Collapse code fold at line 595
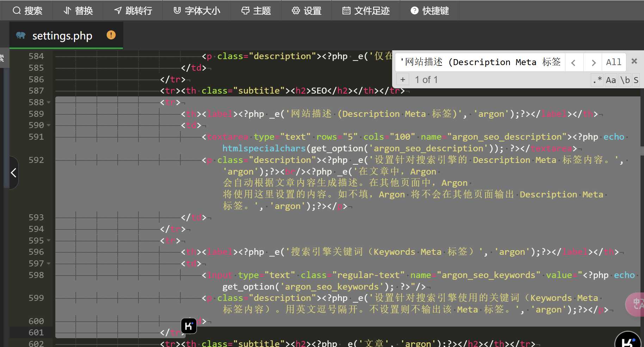Viewport: 644px width, 347px height. click(x=49, y=241)
